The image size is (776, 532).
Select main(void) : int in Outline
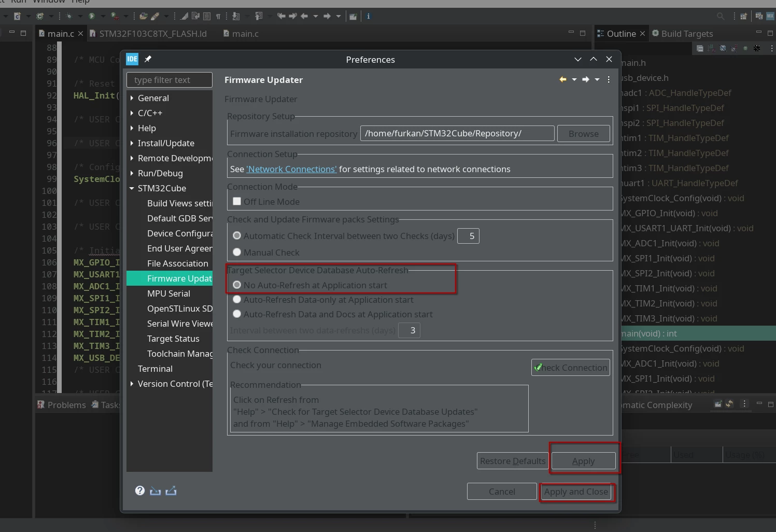pyautogui.click(x=698, y=333)
